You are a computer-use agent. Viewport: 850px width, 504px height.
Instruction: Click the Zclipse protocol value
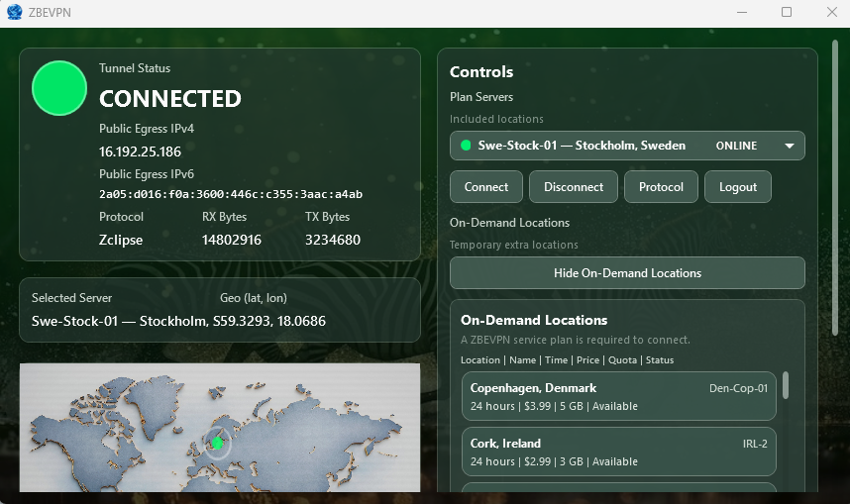point(121,240)
